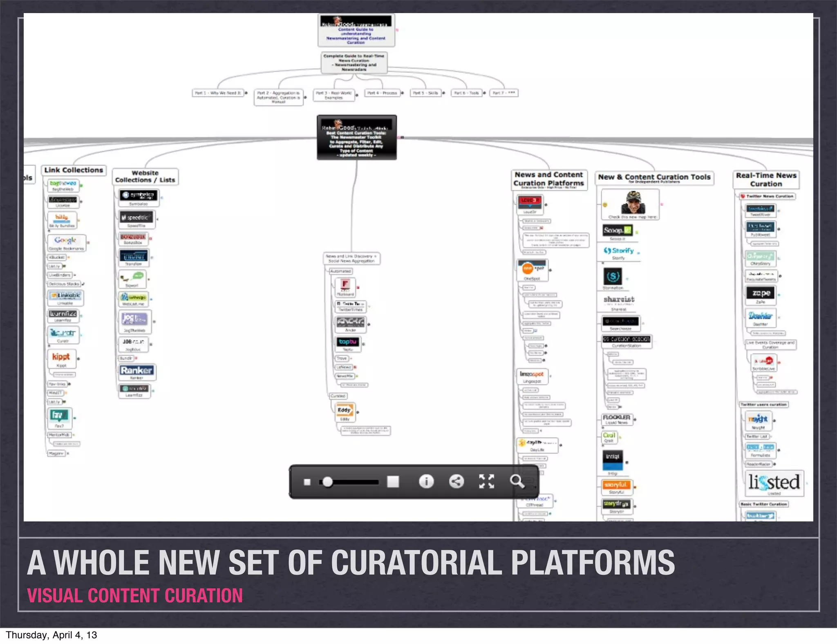837x644 pixels.
Task: Expand the dot beside Part 3 - Real-World Examples
Action: pyautogui.click(x=357, y=95)
